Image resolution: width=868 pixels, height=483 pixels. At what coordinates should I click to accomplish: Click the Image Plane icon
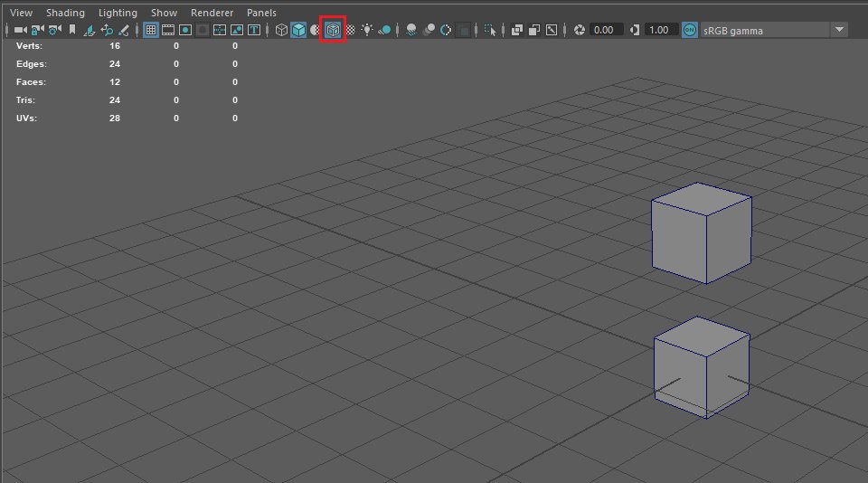click(90, 30)
